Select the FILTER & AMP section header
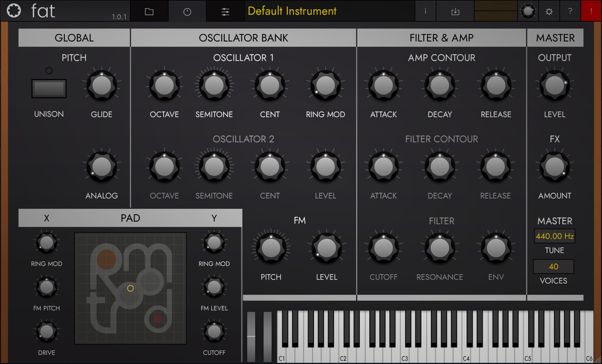 coord(441,37)
